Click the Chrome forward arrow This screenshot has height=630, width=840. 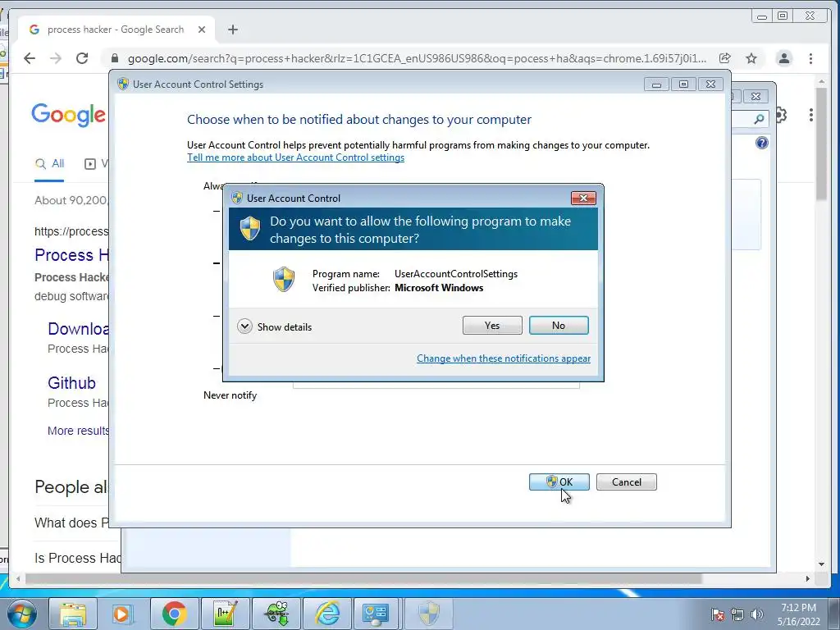click(x=56, y=58)
